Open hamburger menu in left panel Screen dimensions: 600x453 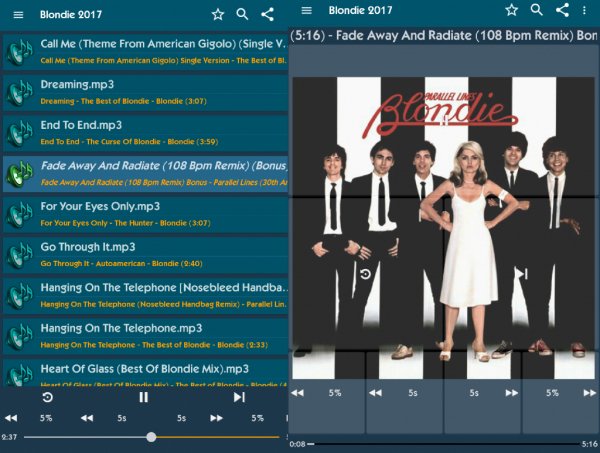tap(18, 15)
